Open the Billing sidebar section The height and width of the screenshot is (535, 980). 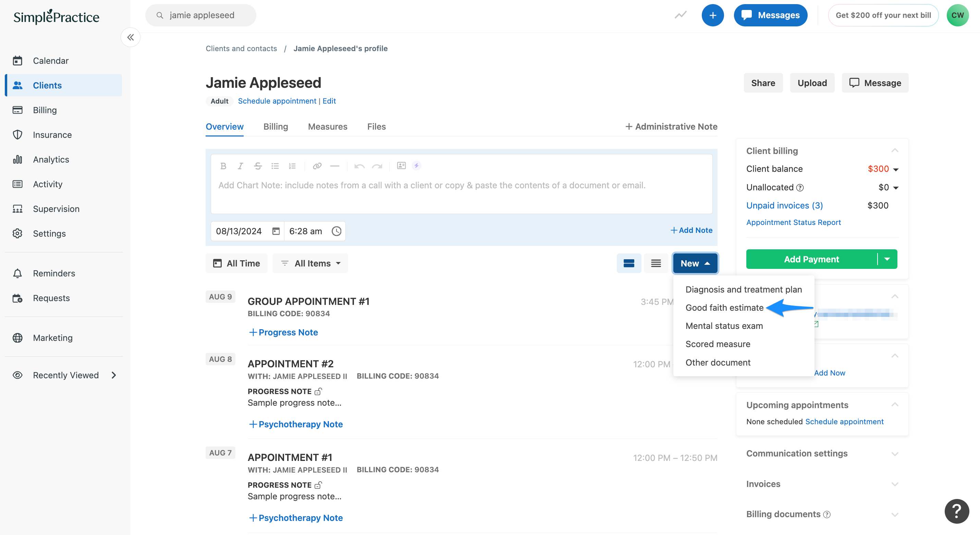(45, 110)
